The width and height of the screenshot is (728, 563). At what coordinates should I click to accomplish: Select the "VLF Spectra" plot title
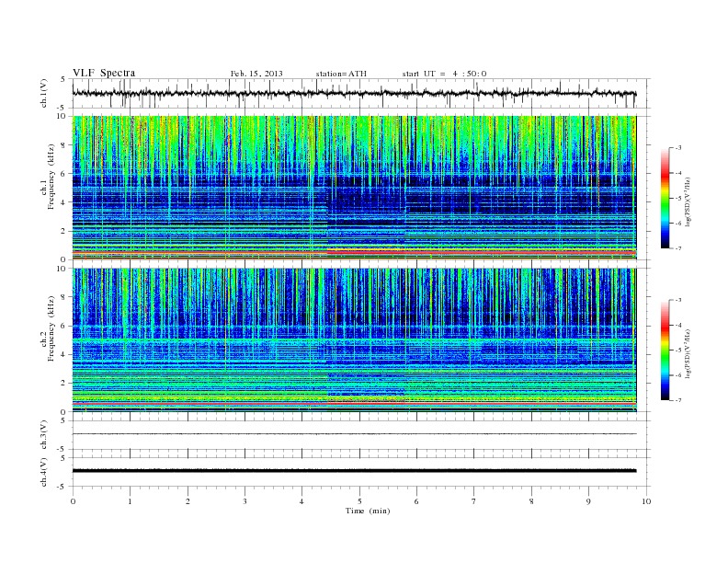coord(104,73)
